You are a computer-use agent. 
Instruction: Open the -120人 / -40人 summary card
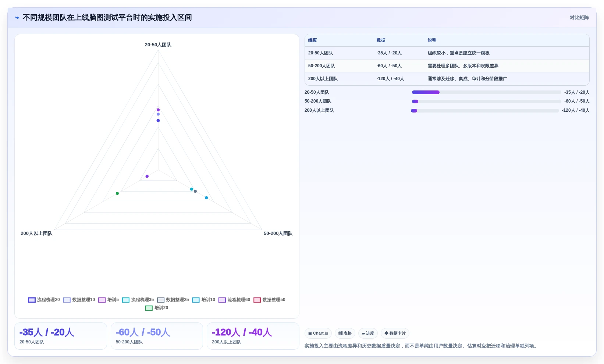click(253, 336)
